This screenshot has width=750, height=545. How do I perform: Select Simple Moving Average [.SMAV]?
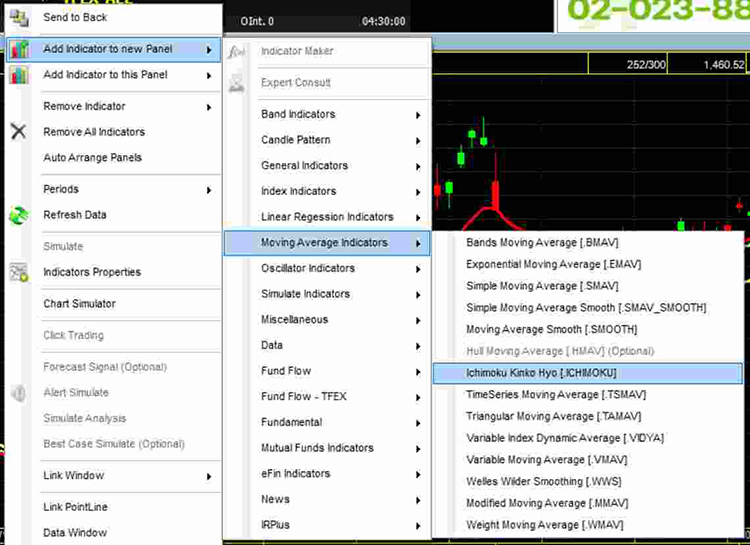pos(535,286)
